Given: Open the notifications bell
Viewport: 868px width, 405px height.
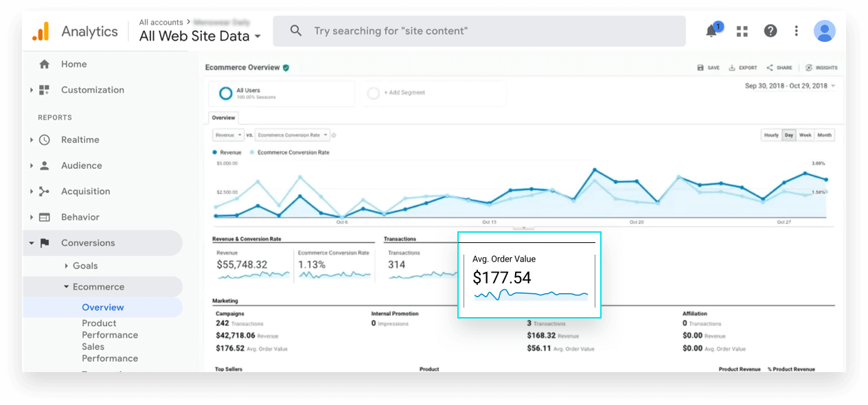Looking at the screenshot, I should 711,30.
